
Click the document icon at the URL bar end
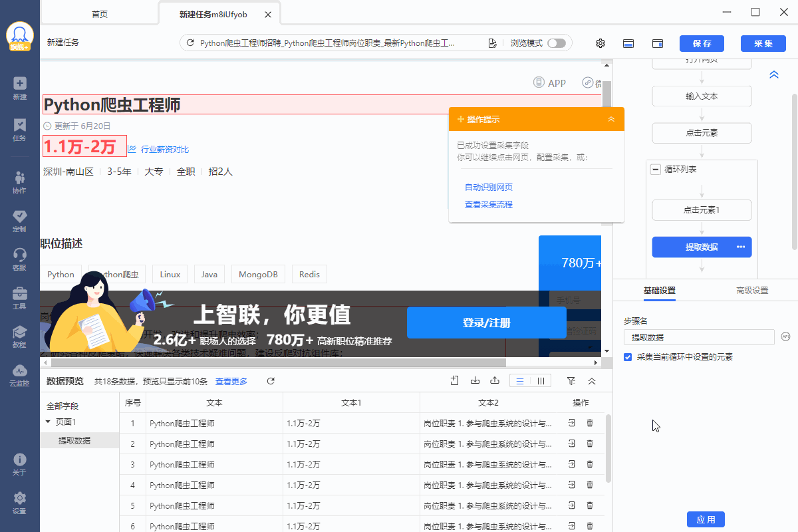click(492, 43)
